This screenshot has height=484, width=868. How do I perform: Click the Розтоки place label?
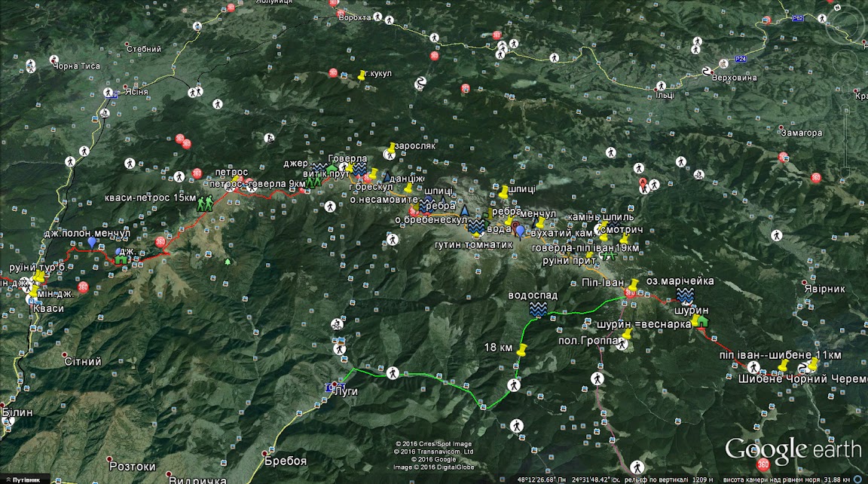[x=133, y=466]
